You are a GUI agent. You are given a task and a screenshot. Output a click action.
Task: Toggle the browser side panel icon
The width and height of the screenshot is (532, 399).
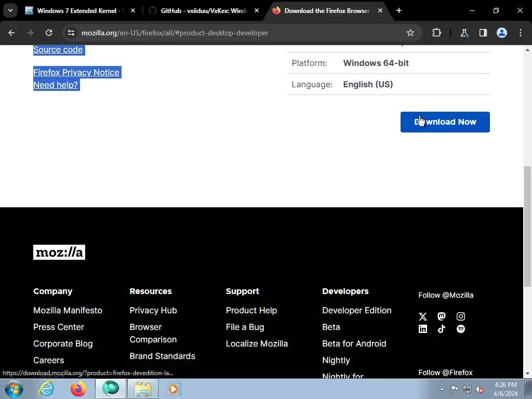(483, 33)
